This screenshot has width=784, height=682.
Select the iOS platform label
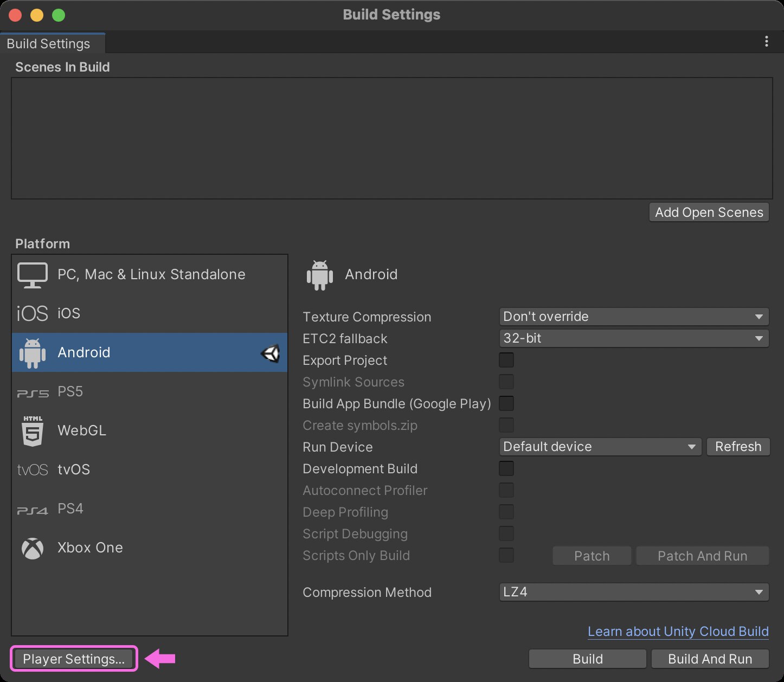[x=69, y=313]
